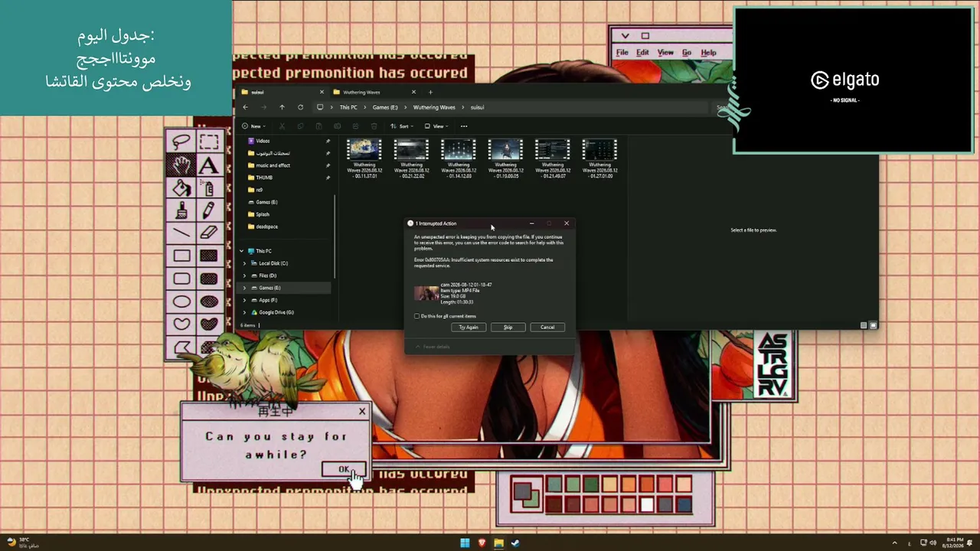Image resolution: width=980 pixels, height=551 pixels.
Task: Expand Games (E:) tree node under This PC
Action: 245,288
